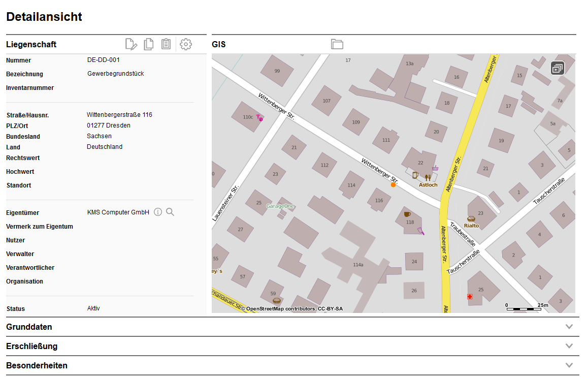Open the clipboard report icon
Image resolution: width=588 pixels, height=377 pixels.
tap(166, 44)
